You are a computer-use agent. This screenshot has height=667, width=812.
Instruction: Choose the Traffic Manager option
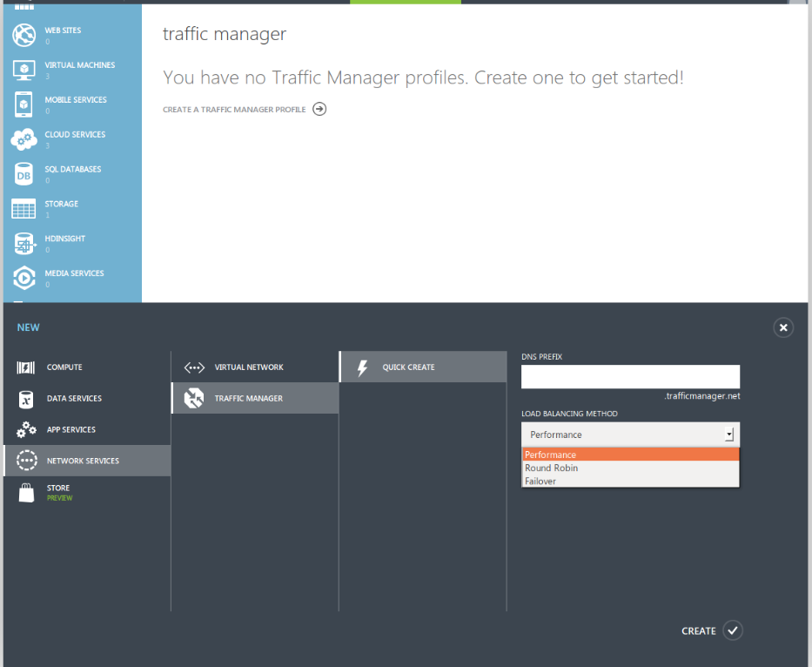coord(255,398)
